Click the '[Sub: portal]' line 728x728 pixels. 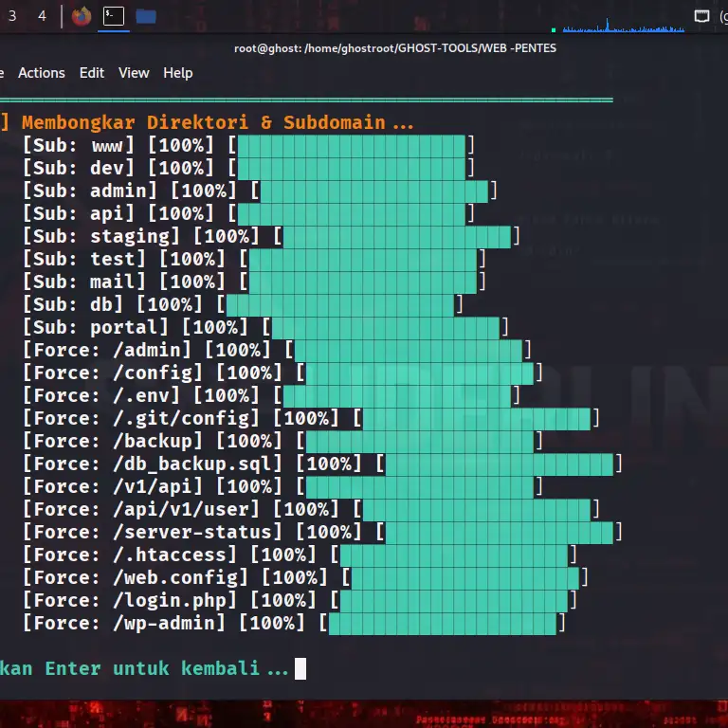[265, 327]
